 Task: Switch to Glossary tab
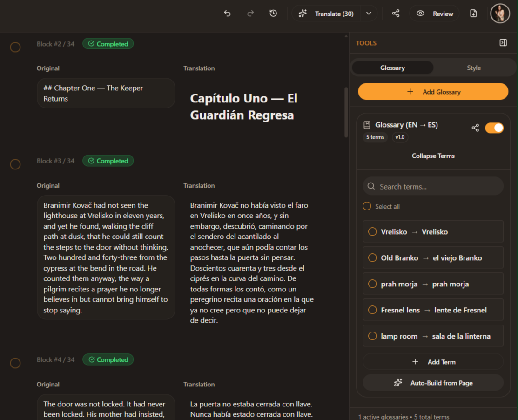click(x=392, y=68)
